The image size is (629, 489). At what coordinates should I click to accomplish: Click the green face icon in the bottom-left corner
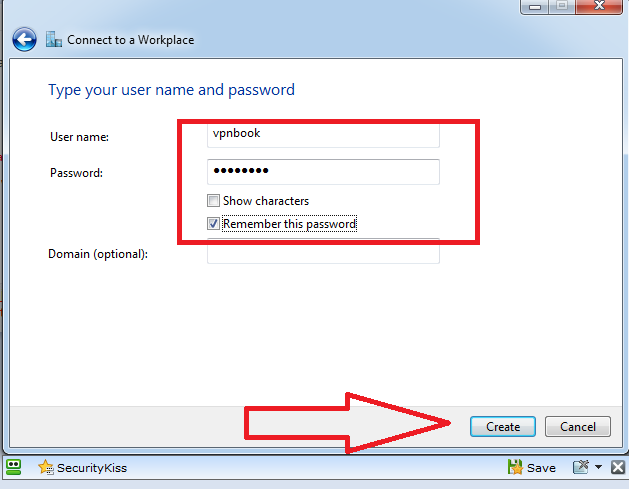pyautogui.click(x=13, y=466)
